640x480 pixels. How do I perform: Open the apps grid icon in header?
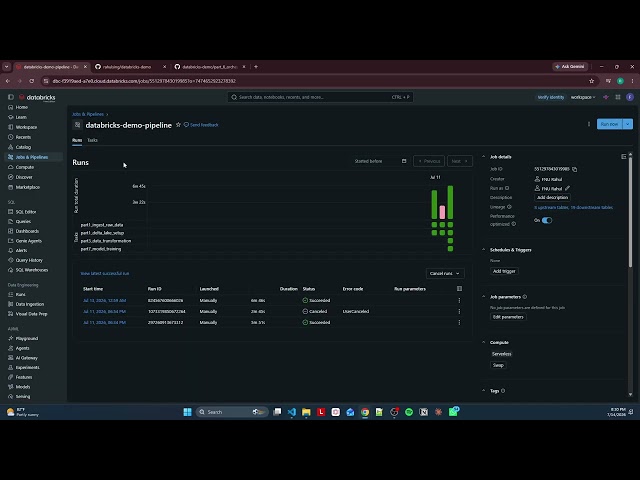618,97
